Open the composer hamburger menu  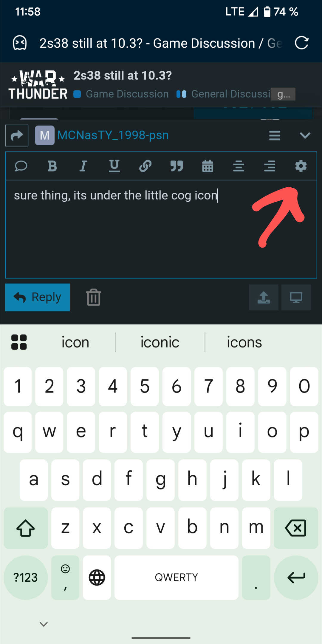click(275, 135)
